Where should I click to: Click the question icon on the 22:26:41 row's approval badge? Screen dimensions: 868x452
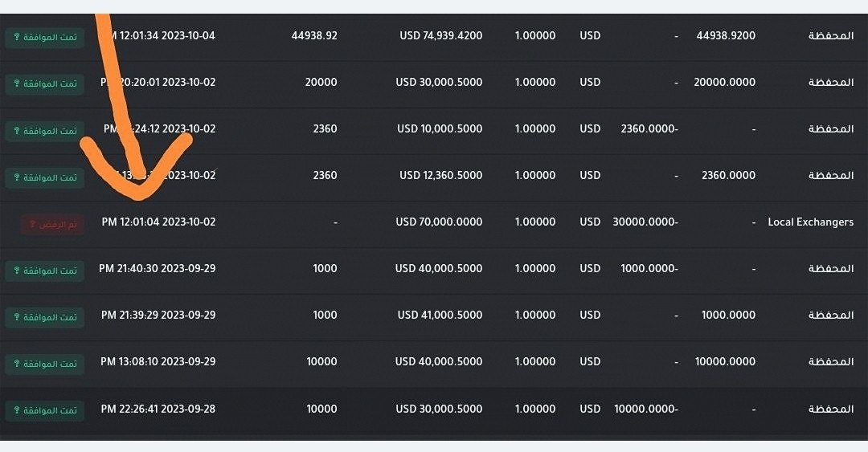coord(14,410)
